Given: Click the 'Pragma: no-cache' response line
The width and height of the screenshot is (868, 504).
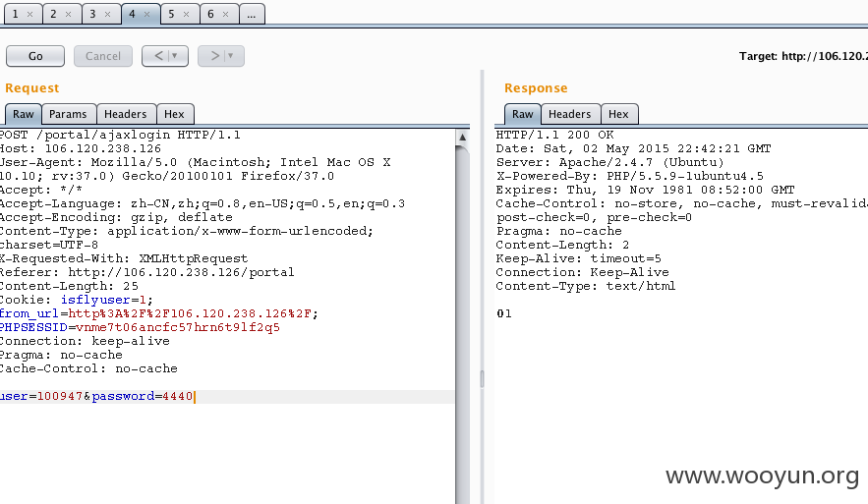Looking at the screenshot, I should click(559, 231).
